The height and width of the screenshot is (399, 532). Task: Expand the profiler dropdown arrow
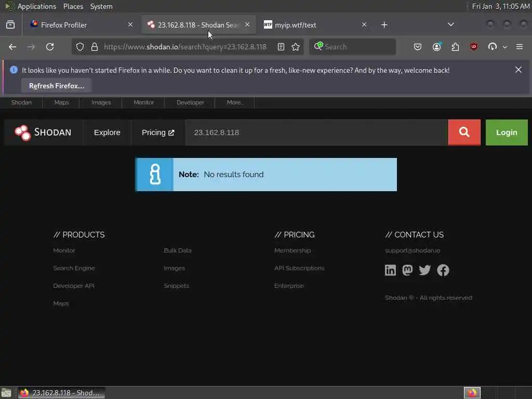505,47
